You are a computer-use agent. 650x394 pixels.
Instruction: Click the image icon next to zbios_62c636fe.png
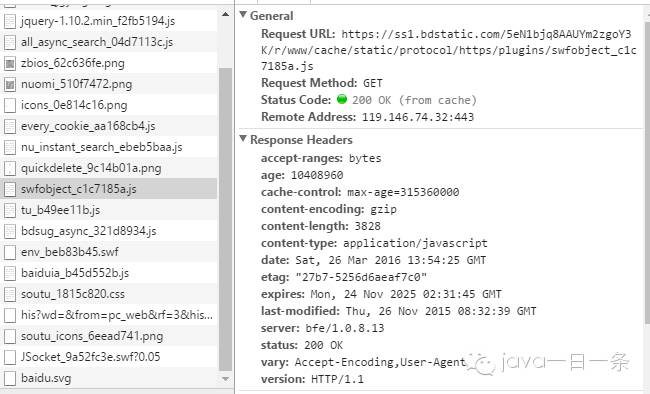click(x=10, y=63)
